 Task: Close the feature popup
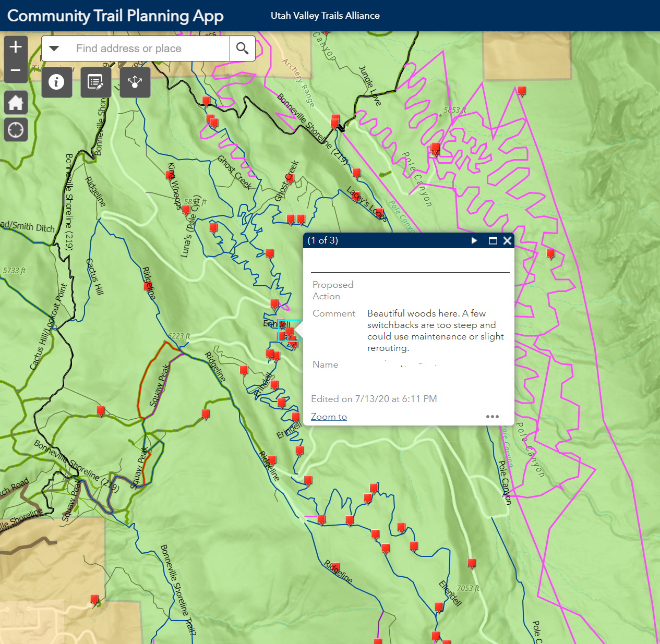coord(507,240)
